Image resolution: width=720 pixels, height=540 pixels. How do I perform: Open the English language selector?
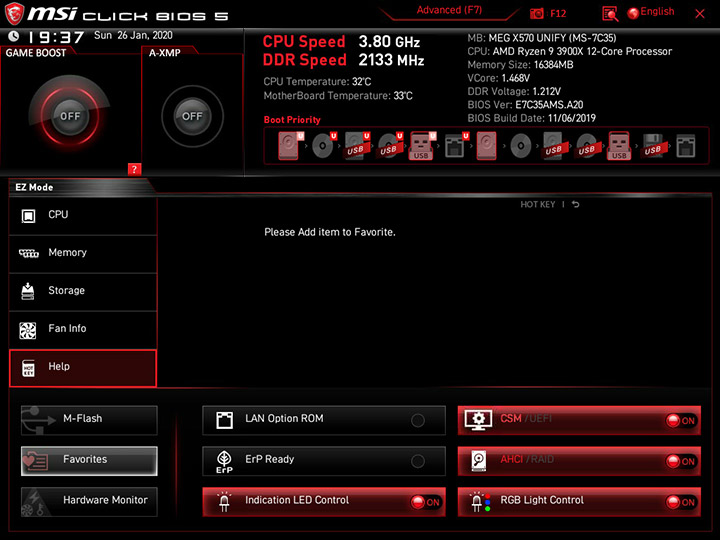(x=651, y=12)
